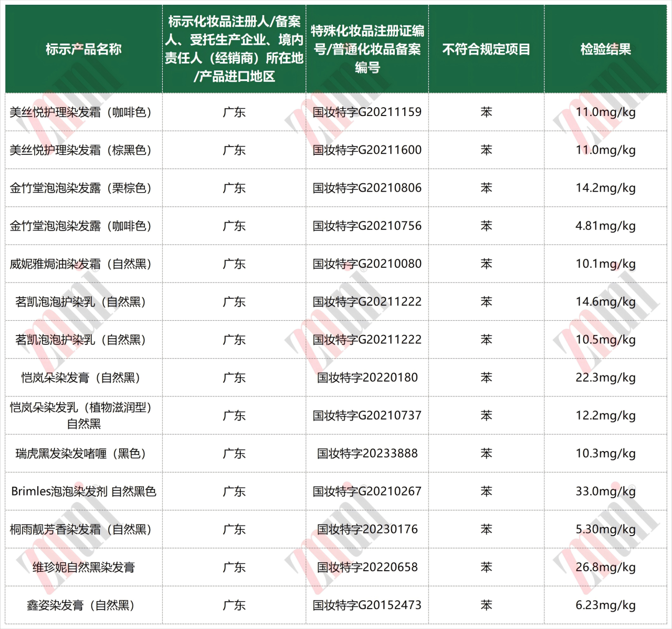672x629 pixels.
Task: Click registration number "国妆特字20230176"
Action: click(367, 529)
